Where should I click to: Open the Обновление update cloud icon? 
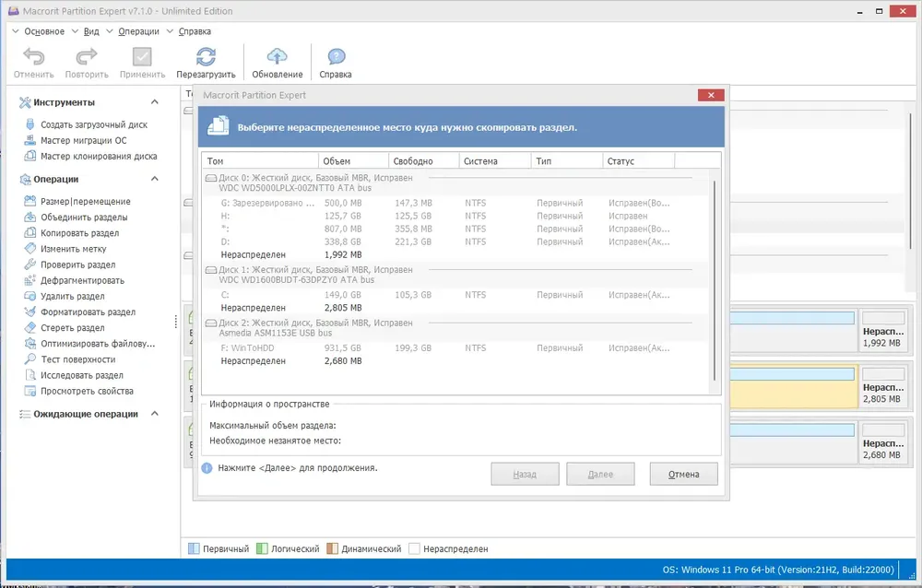pyautogui.click(x=277, y=57)
